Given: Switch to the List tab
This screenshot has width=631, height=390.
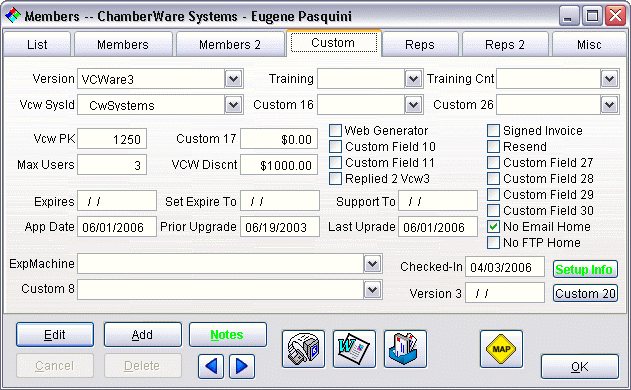Looking at the screenshot, I should (37, 44).
